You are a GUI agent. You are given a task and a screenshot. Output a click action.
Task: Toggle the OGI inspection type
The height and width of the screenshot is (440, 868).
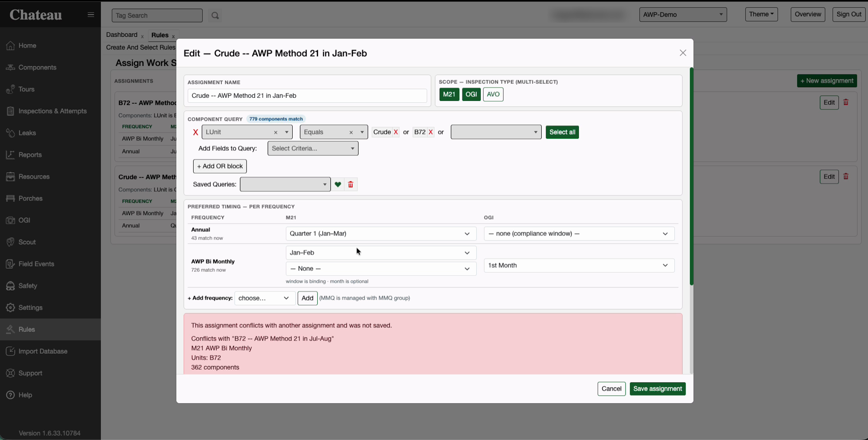point(471,94)
